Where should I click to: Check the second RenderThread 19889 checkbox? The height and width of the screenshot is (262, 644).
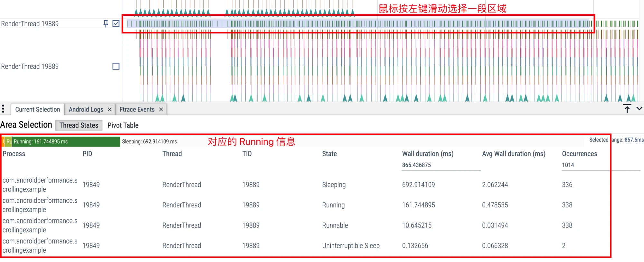pos(116,66)
